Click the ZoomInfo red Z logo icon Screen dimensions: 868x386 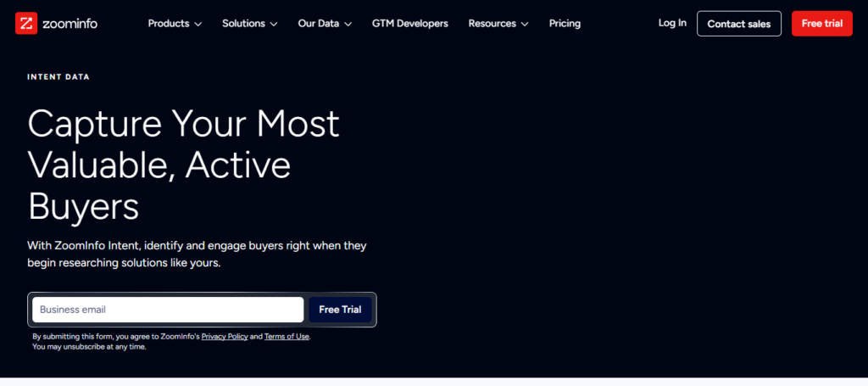click(x=26, y=23)
